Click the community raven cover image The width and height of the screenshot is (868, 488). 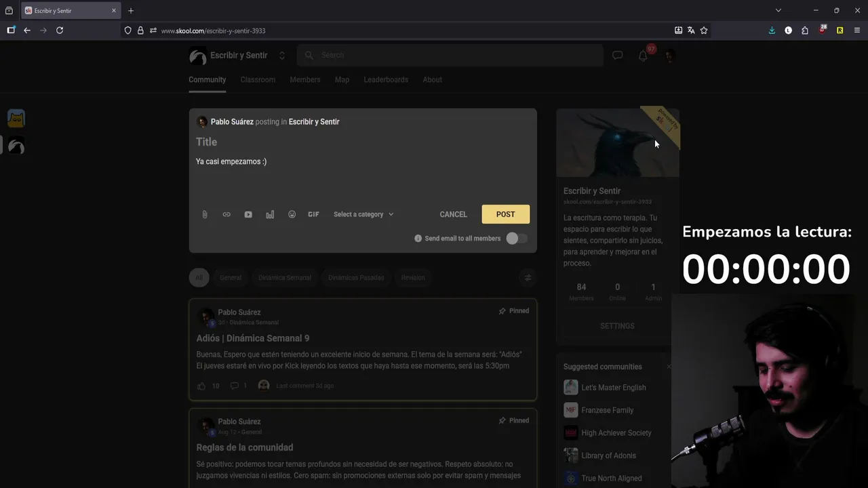click(618, 142)
